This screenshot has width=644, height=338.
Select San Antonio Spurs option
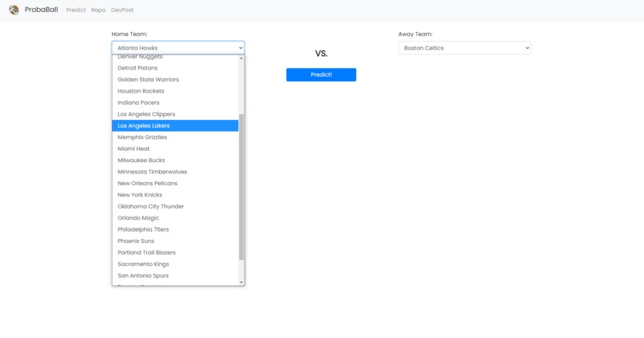[x=175, y=276]
